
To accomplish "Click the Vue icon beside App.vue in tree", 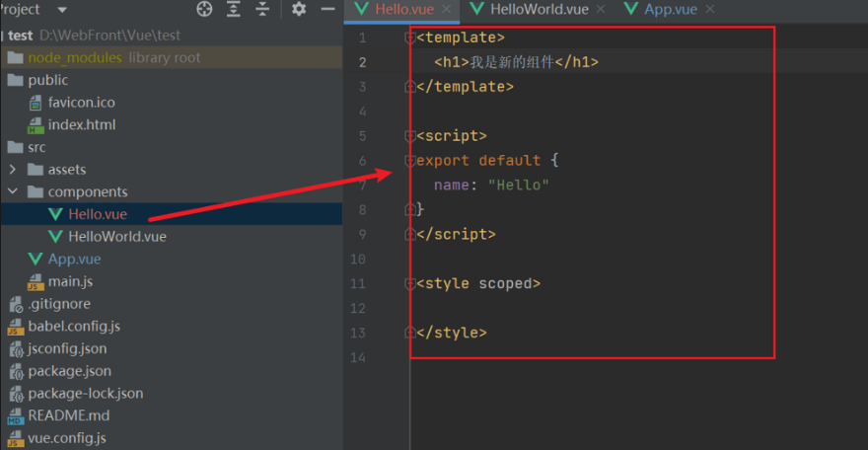I will (35, 259).
